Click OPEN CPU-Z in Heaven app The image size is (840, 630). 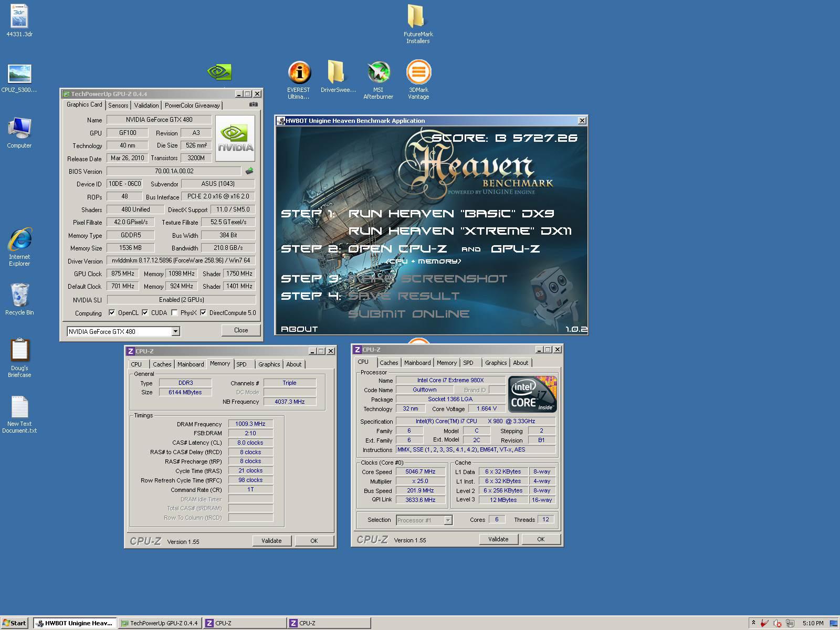coord(398,249)
